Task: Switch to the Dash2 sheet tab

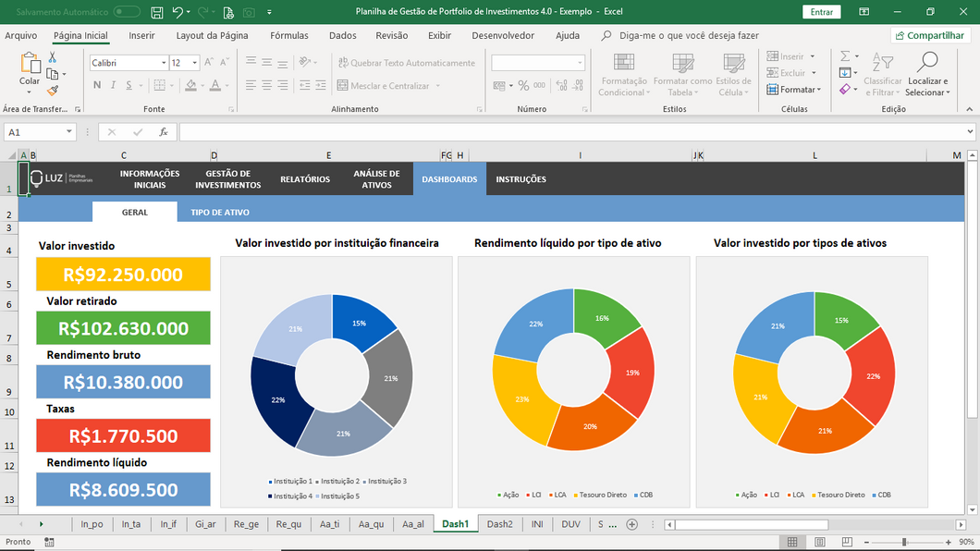Action: 499,524
